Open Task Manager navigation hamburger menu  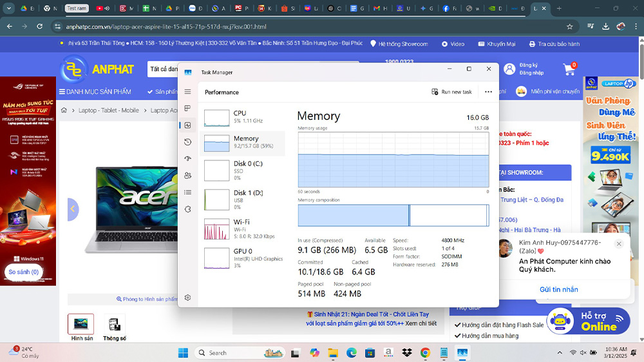pos(187,91)
